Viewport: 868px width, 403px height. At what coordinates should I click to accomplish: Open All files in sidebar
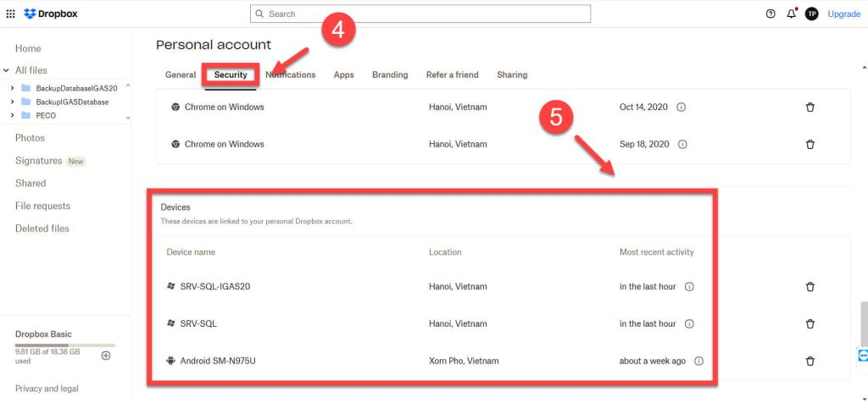click(31, 70)
